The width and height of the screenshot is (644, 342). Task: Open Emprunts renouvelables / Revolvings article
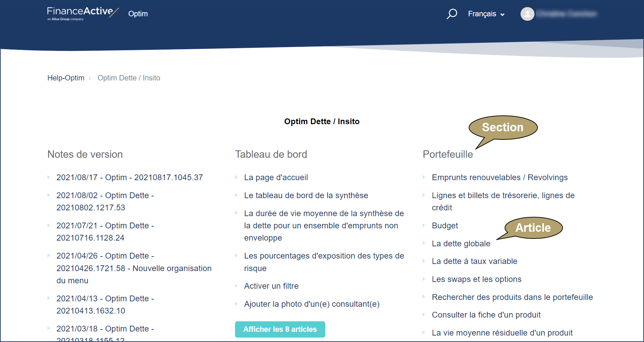(499, 177)
